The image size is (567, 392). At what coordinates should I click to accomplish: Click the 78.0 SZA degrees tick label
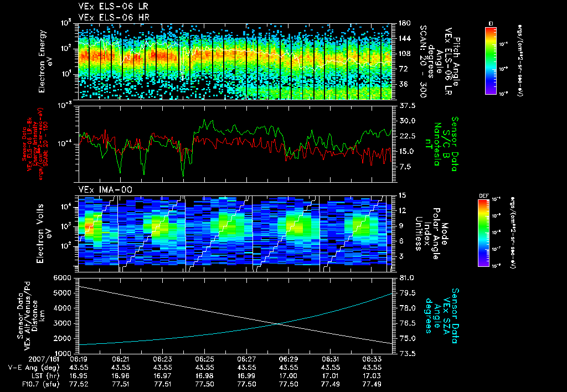pos(407,308)
